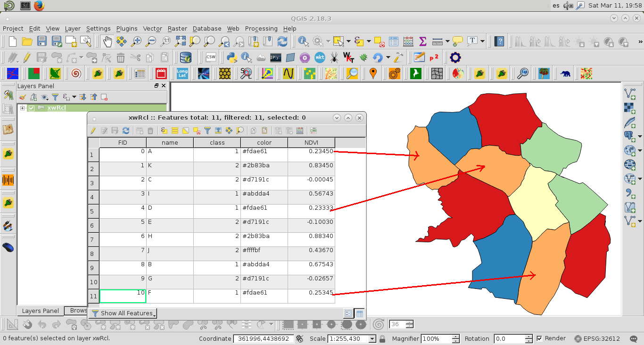Open the Show All Features filter menu

pyautogui.click(x=123, y=313)
